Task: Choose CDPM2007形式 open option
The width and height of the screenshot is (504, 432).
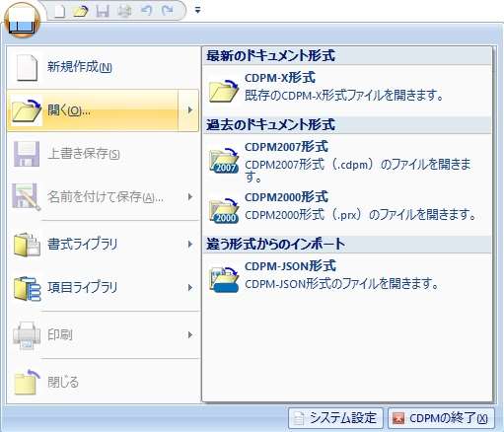Action: pos(347,161)
